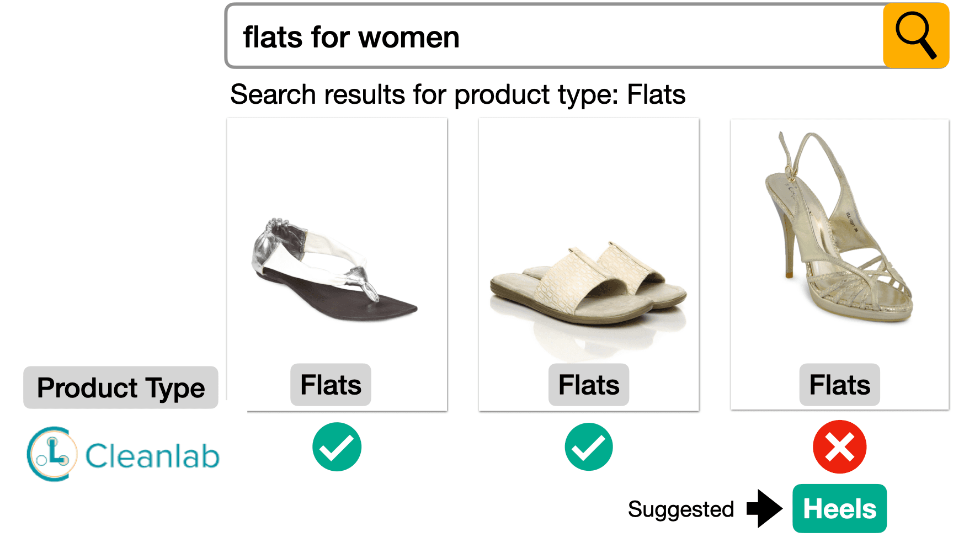Click the Flats tag under gold high heel
980x537 pixels.
839,385
